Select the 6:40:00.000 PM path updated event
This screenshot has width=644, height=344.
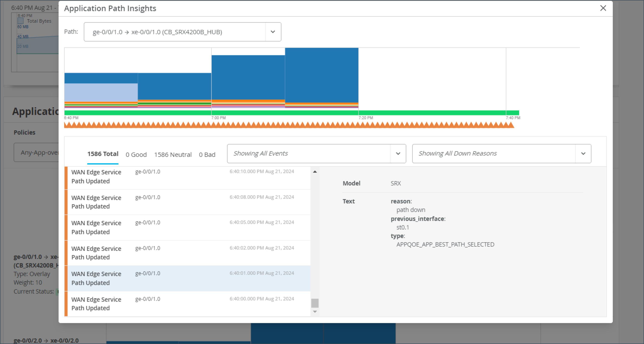coord(188,304)
